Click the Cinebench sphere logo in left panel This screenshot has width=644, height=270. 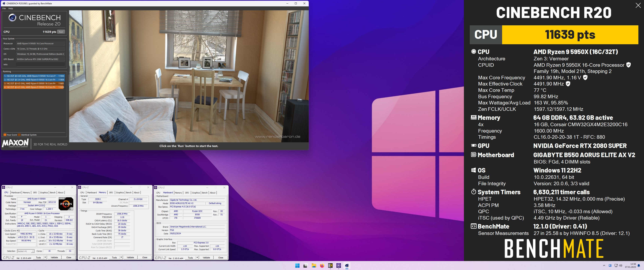tap(13, 18)
